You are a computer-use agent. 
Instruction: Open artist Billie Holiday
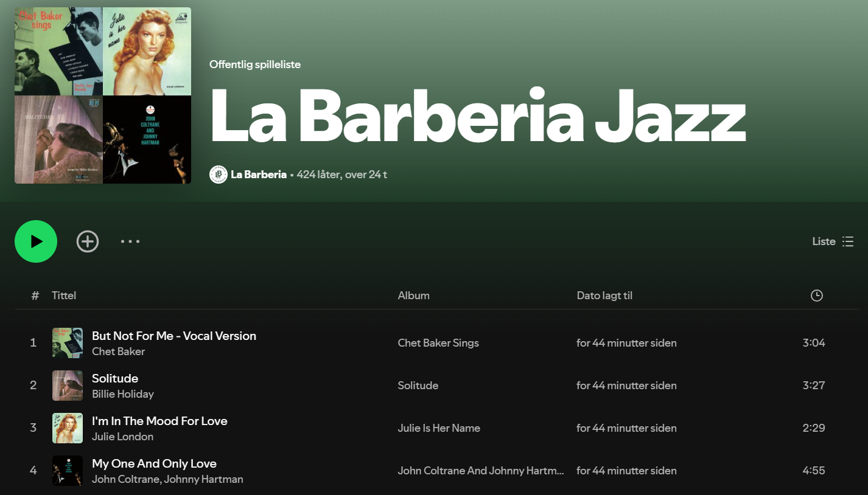123,394
